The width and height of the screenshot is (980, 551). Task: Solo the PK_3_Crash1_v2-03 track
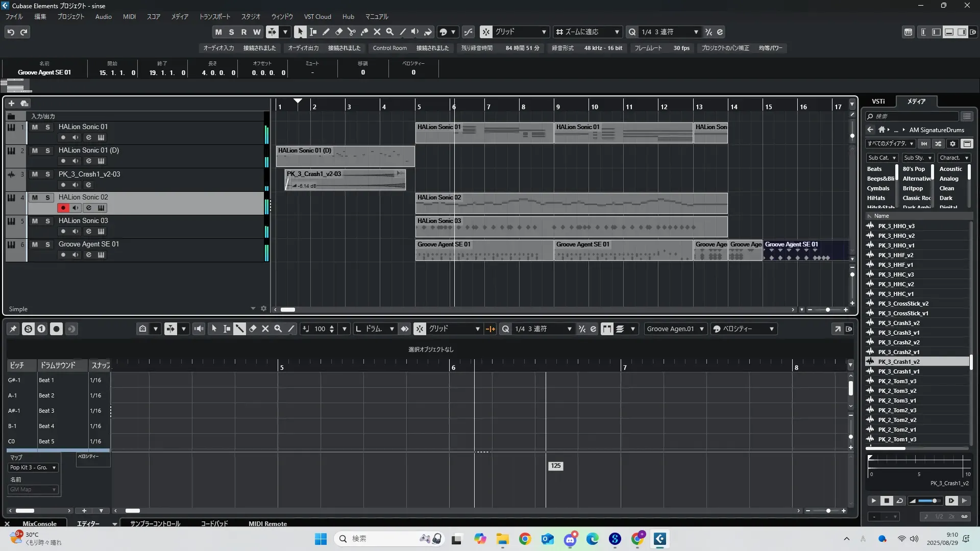pyautogui.click(x=47, y=174)
